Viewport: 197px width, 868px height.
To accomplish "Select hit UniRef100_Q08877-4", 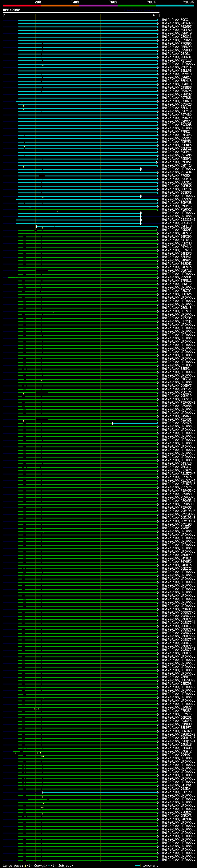I will click(x=179, y=623).
